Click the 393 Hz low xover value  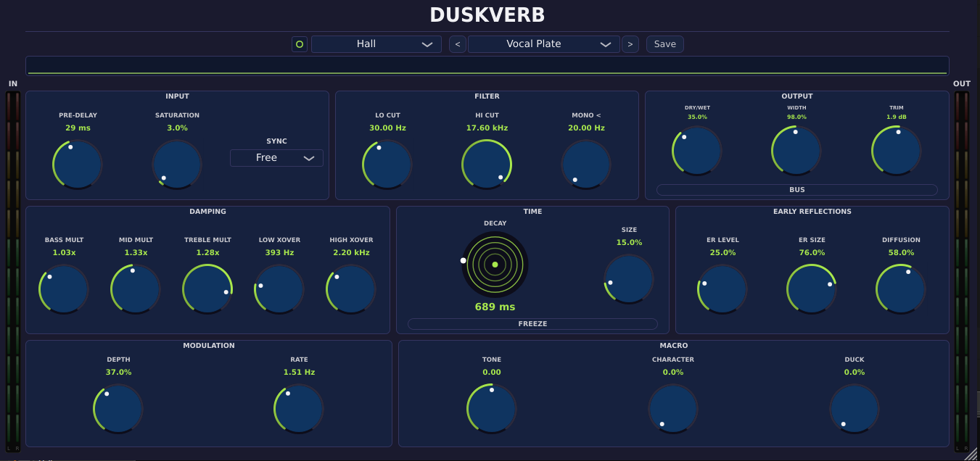point(279,252)
